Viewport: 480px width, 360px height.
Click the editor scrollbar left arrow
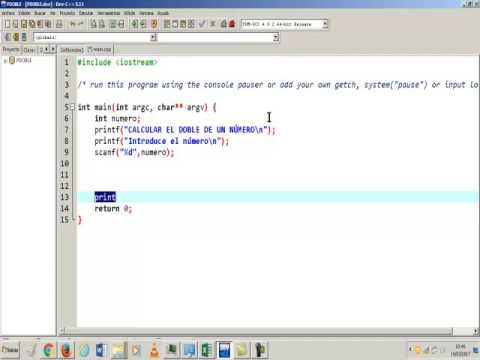[62, 331]
